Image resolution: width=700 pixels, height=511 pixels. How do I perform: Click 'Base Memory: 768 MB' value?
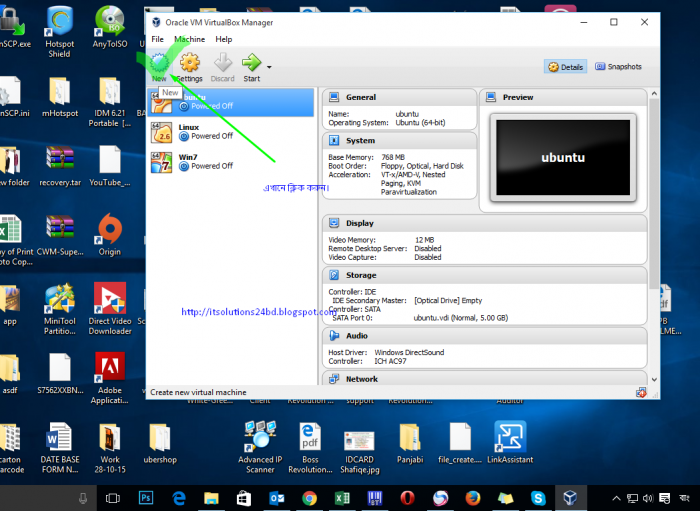pos(393,158)
